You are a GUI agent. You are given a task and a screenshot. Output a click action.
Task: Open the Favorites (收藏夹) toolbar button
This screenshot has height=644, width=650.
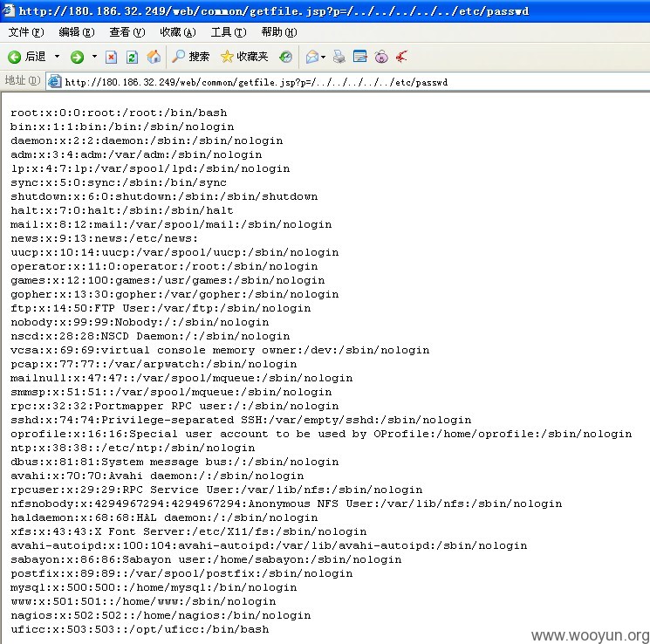point(244,57)
